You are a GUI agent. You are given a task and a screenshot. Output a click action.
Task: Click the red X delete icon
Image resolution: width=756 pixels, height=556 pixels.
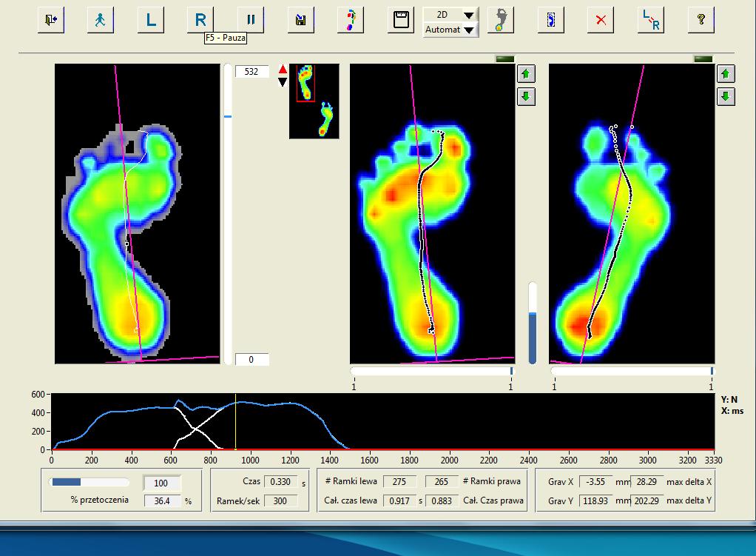click(601, 20)
